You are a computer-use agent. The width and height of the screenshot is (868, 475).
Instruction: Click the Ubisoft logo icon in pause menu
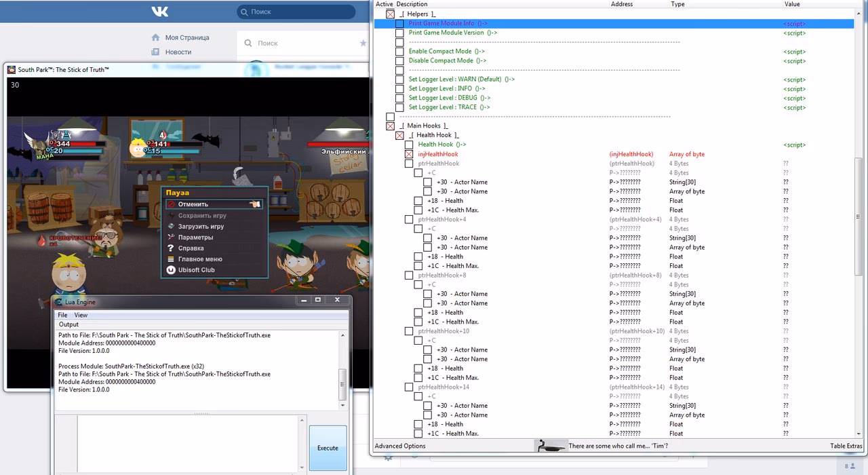tap(172, 269)
